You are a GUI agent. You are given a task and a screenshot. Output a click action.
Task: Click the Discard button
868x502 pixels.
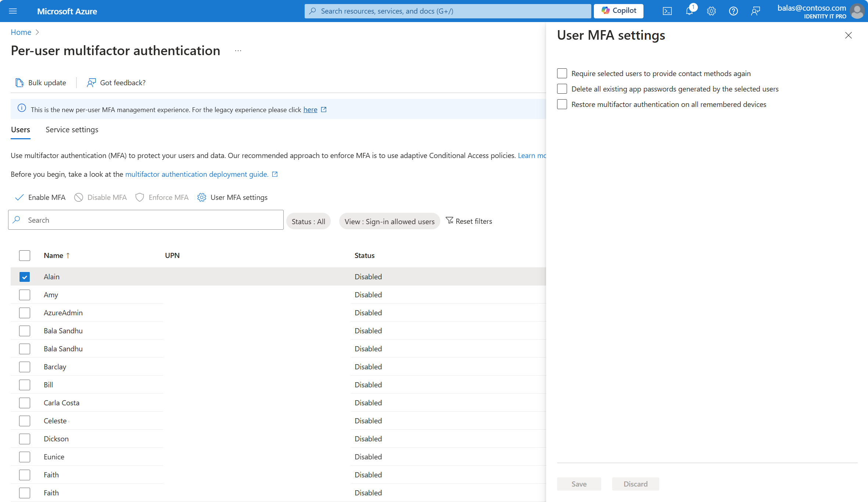click(x=636, y=484)
